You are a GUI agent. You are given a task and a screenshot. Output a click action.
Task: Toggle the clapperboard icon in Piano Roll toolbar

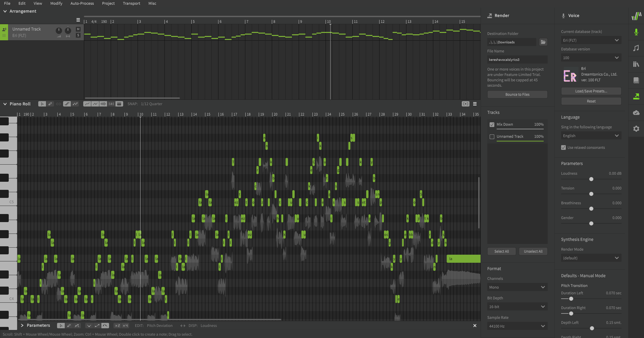(x=119, y=104)
